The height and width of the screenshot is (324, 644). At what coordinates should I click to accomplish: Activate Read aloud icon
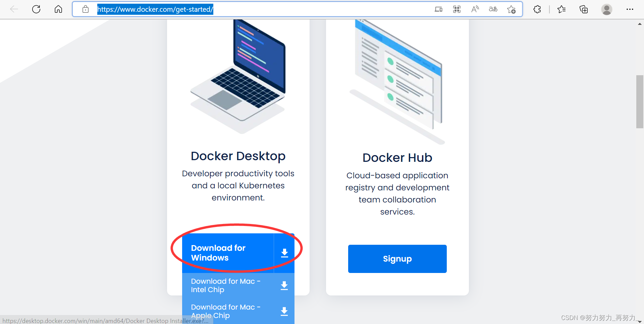tap(475, 9)
